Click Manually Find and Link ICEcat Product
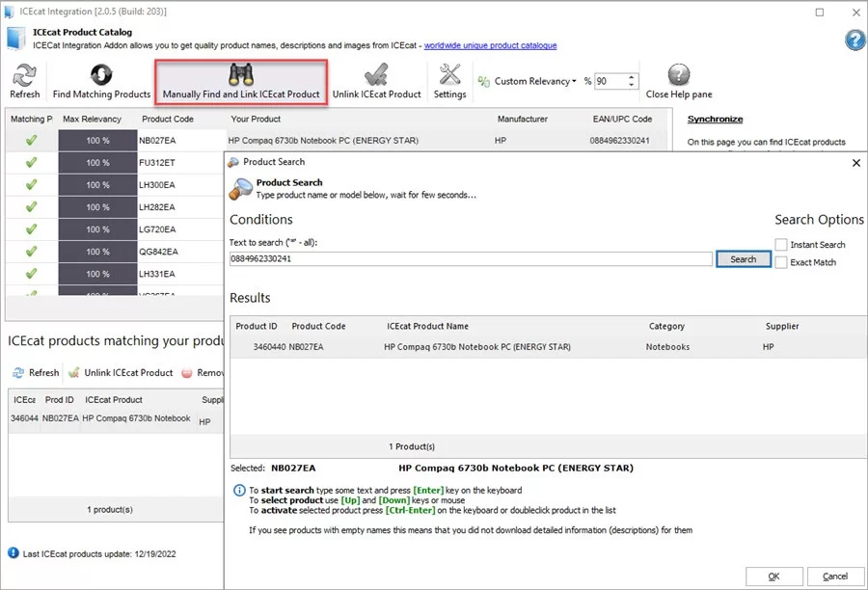 tap(240, 80)
